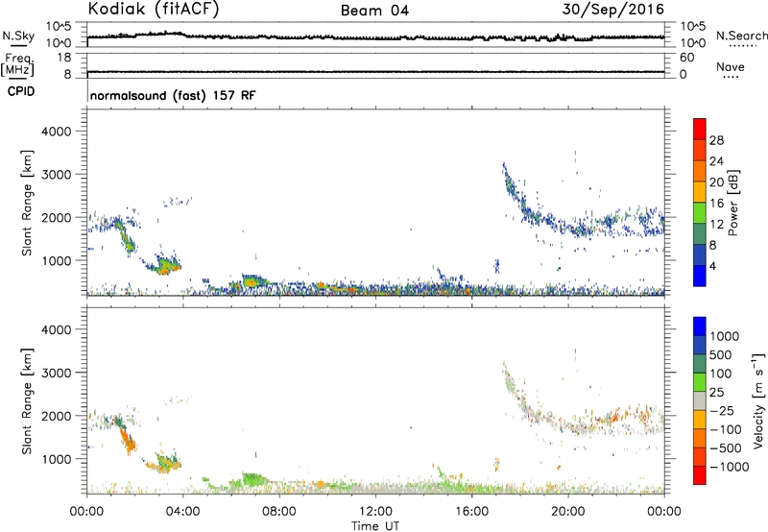The height and width of the screenshot is (532, 768).
Task: Click "Slant Range [km]" label of power panel
Action: tap(27, 203)
